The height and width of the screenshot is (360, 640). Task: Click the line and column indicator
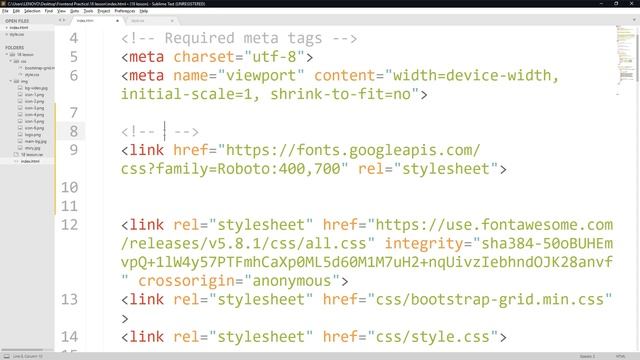pyautogui.click(x=28, y=356)
